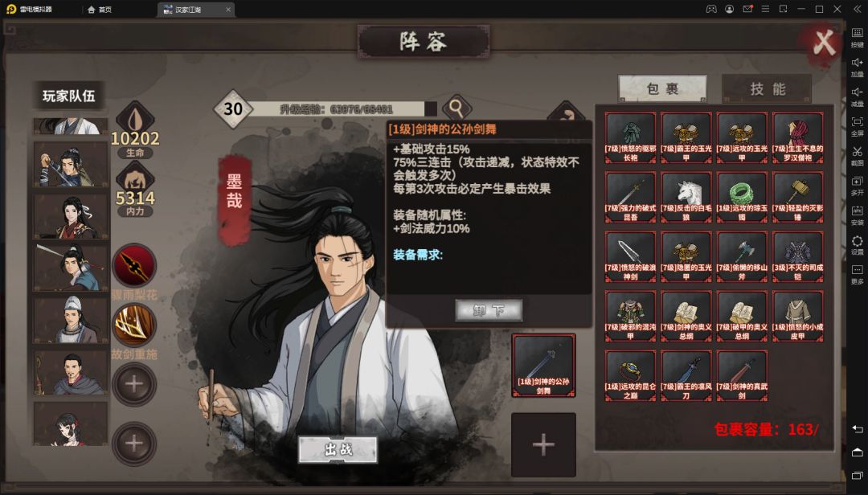Select the [7级]愤怒的破浪神剑 sword item

point(630,256)
